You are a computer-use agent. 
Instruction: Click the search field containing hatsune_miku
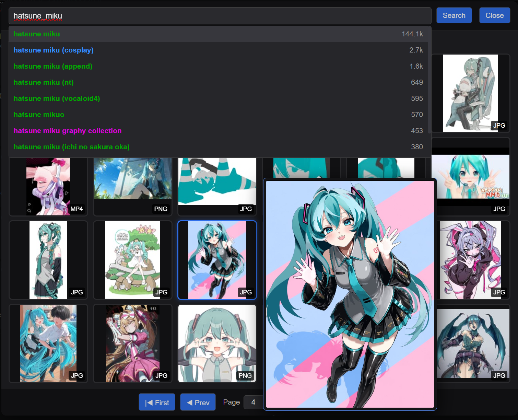[x=220, y=16]
